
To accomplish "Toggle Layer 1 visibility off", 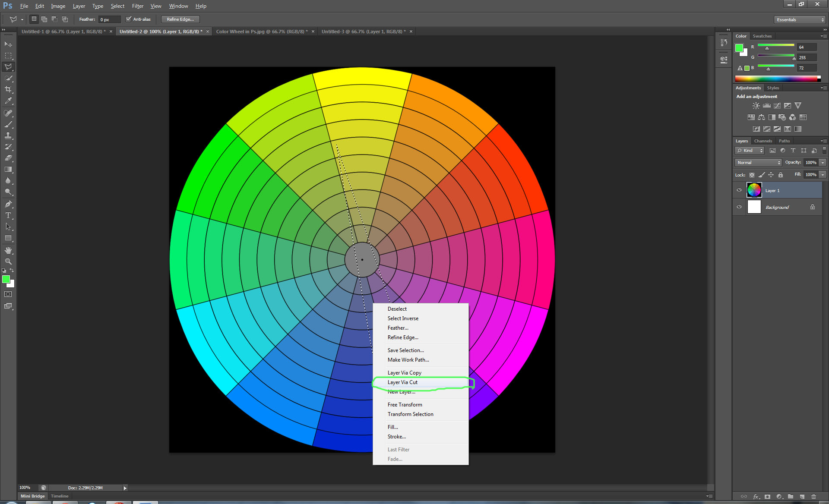I will [x=739, y=190].
